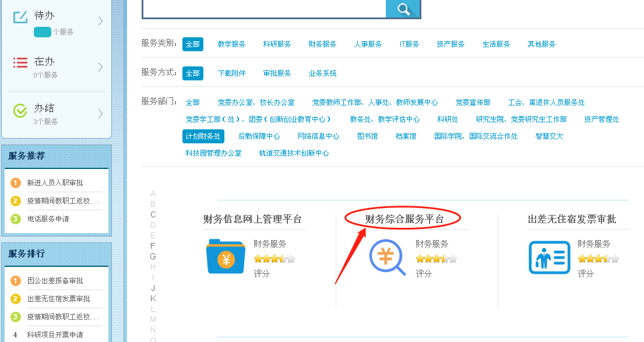644x342 pixels.
Task: Open the 出差无住宿发票审批 card title
Action: click(x=572, y=219)
